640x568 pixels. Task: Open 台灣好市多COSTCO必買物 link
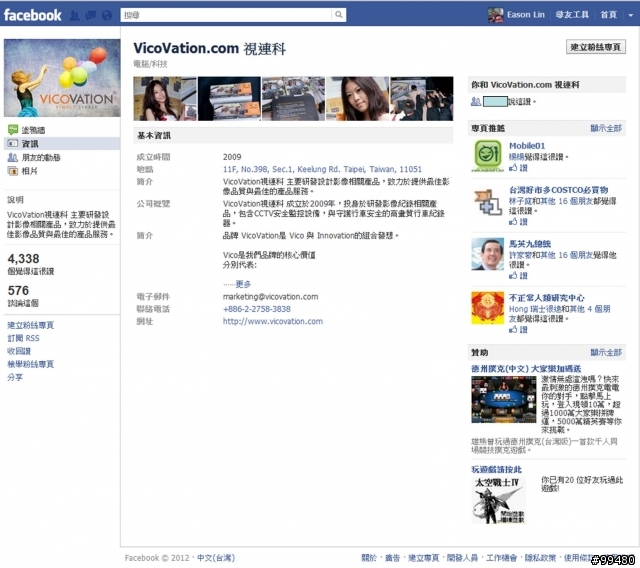pos(558,190)
